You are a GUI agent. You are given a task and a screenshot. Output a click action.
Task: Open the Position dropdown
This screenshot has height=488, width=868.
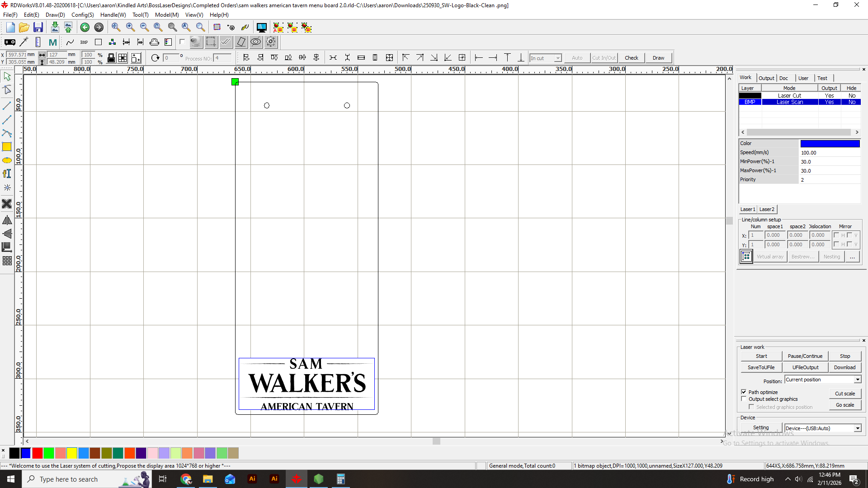857,380
